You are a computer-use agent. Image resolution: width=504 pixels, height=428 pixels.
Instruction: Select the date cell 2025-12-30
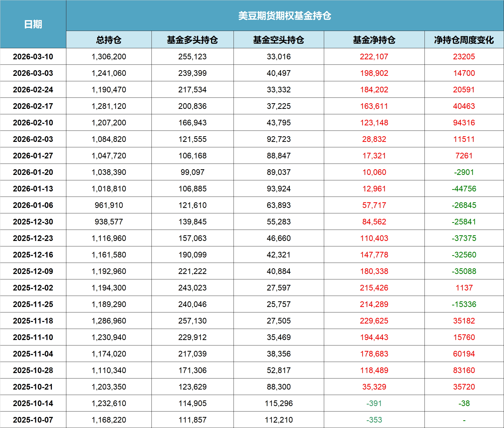(x=33, y=222)
